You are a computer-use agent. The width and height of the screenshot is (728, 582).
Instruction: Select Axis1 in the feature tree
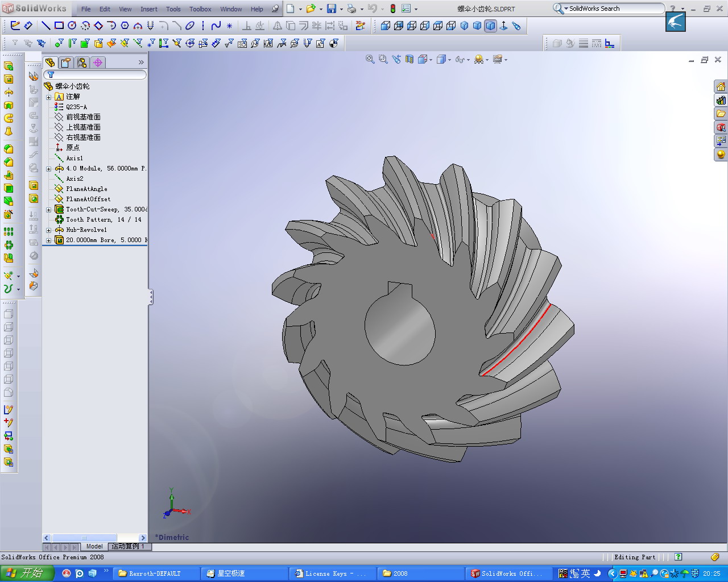pyautogui.click(x=75, y=158)
